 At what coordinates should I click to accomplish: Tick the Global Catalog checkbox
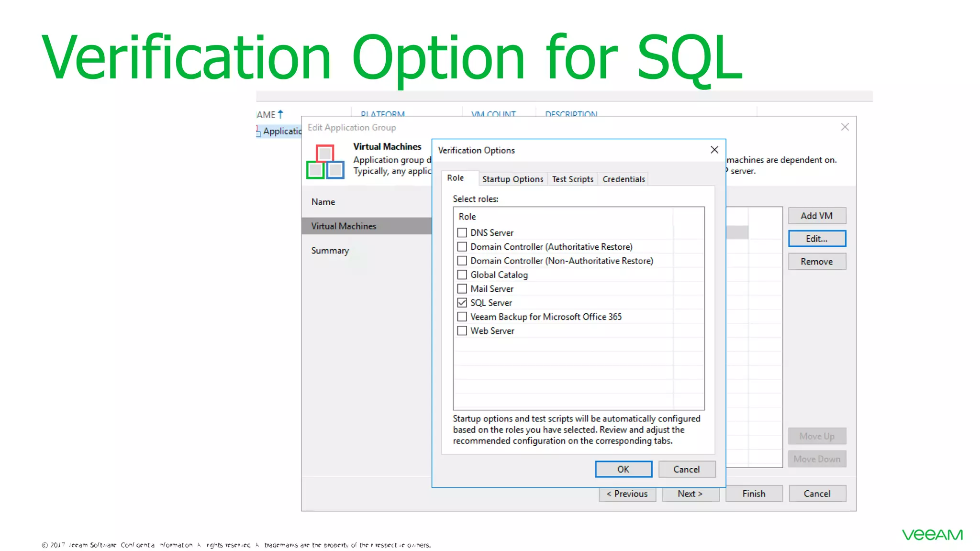tap(462, 275)
